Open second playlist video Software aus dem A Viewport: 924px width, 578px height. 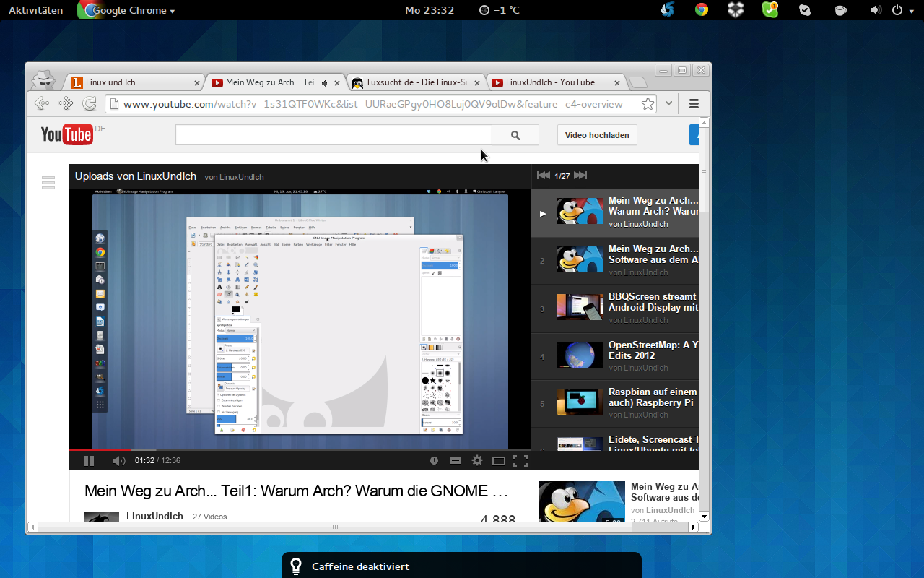[x=615, y=260]
